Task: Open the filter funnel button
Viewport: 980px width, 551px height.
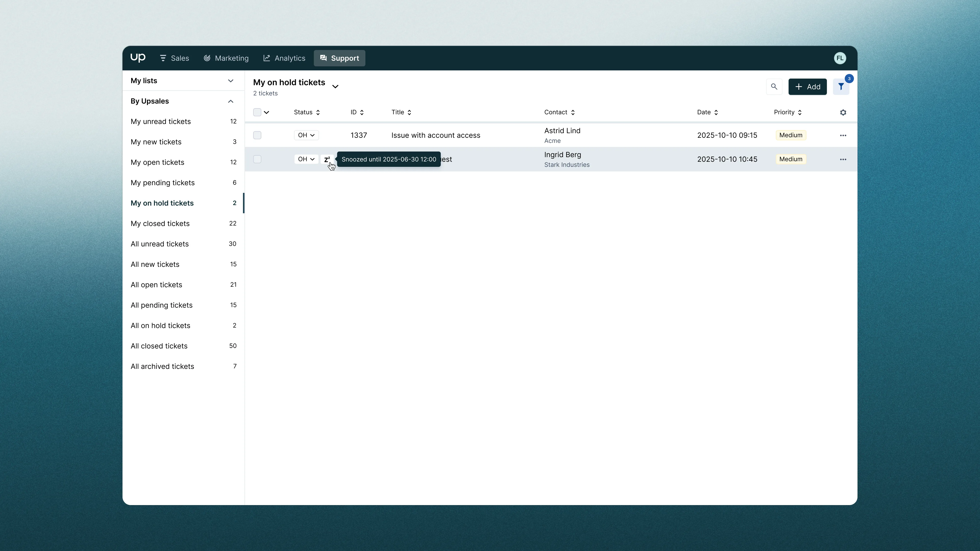Action: 841,87
